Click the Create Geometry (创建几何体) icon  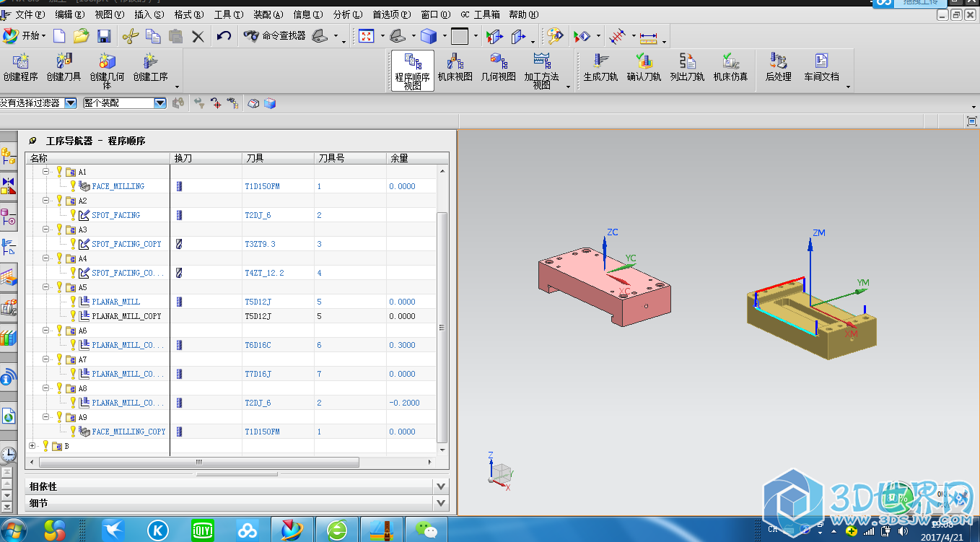[x=107, y=71]
